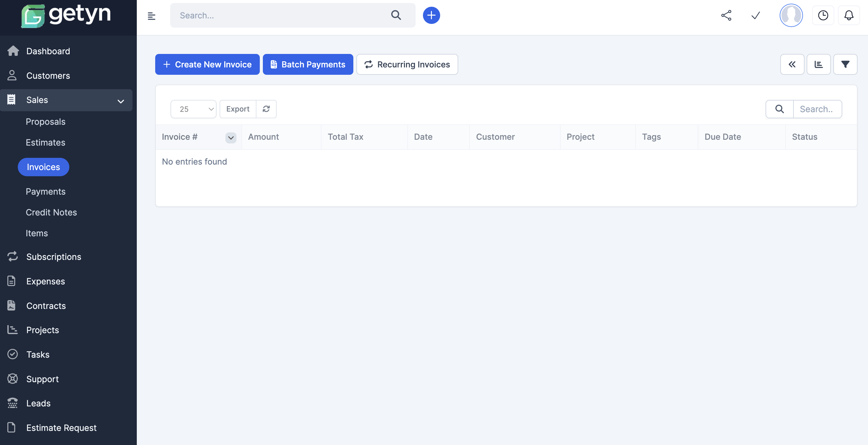This screenshot has width=868, height=445.
Task: Open the filter icon above the invoice table
Action: point(845,64)
